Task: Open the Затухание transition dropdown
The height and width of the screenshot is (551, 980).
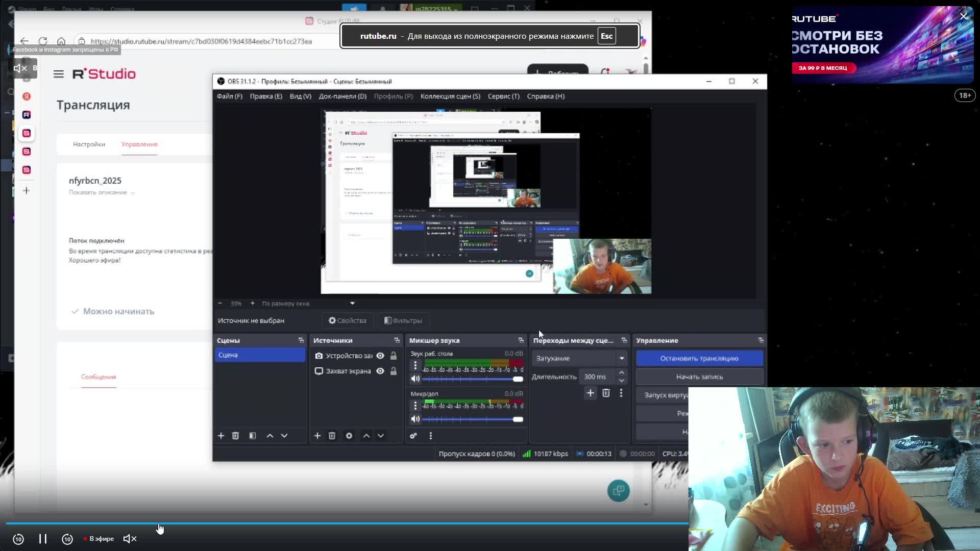Action: click(x=579, y=358)
